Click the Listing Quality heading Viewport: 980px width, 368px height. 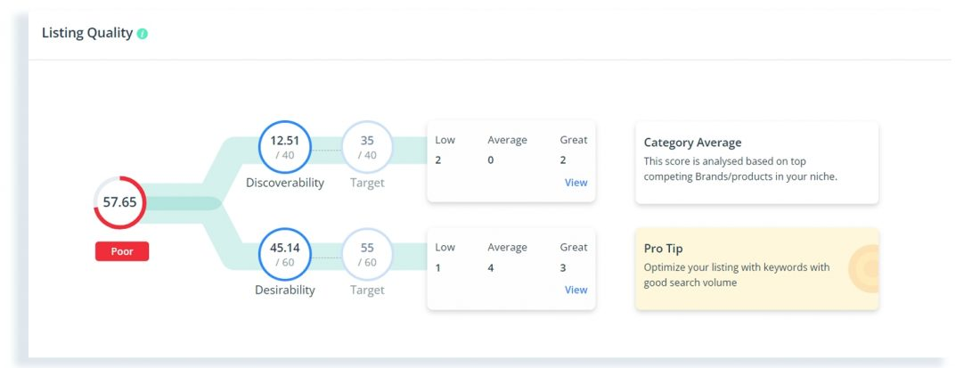87,33
